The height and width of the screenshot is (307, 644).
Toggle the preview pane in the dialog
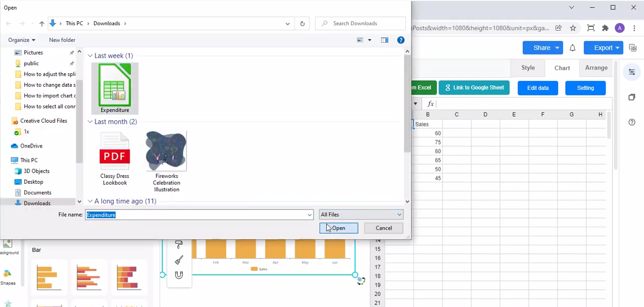click(385, 40)
